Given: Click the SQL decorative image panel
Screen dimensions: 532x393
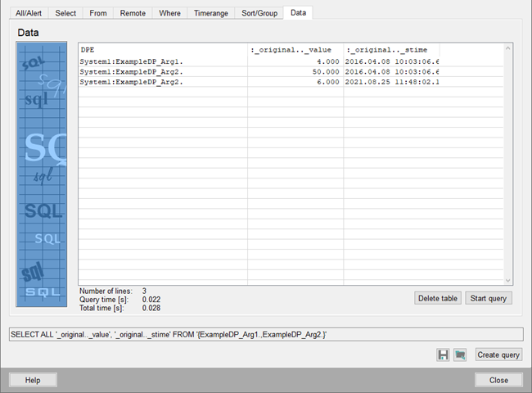Looking at the screenshot, I should click(x=42, y=174).
